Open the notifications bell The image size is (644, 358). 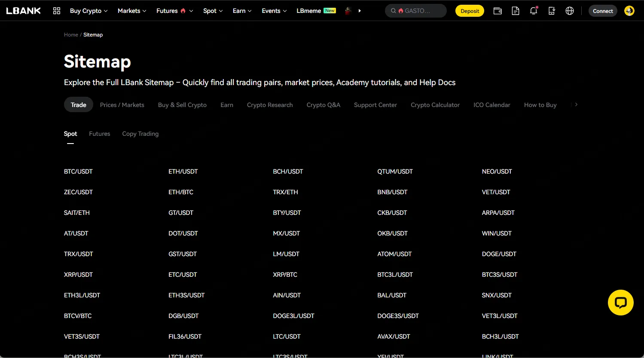coord(534,11)
